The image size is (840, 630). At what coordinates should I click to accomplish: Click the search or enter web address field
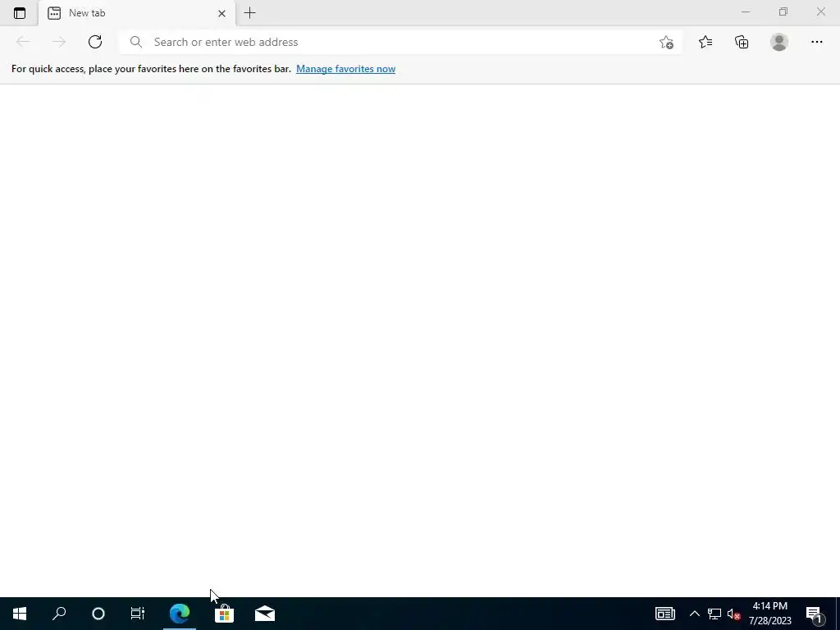(x=399, y=42)
